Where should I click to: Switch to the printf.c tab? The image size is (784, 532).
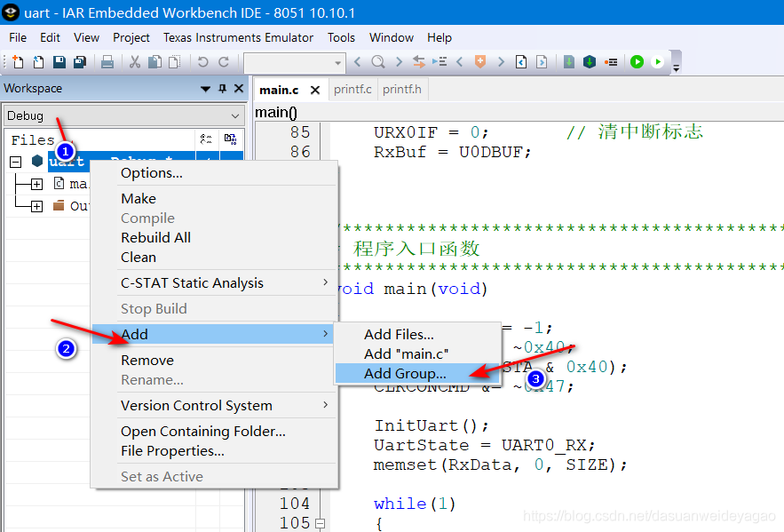(352, 89)
